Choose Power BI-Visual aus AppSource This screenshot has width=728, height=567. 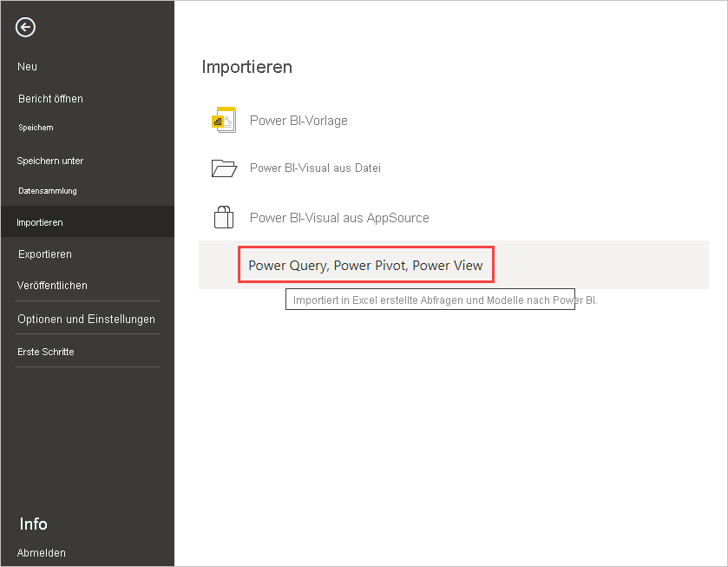(338, 217)
